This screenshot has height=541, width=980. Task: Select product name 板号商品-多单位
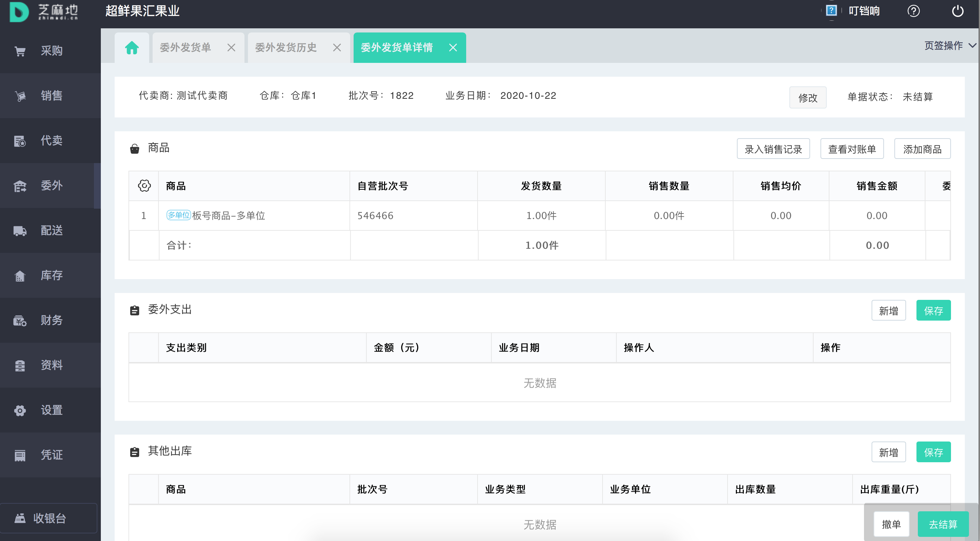pyautogui.click(x=229, y=216)
